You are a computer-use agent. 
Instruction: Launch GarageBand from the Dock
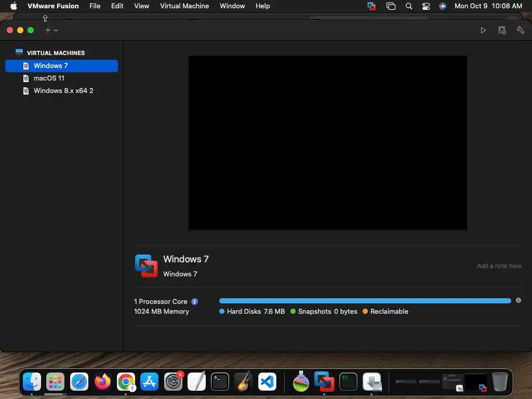coord(244,381)
